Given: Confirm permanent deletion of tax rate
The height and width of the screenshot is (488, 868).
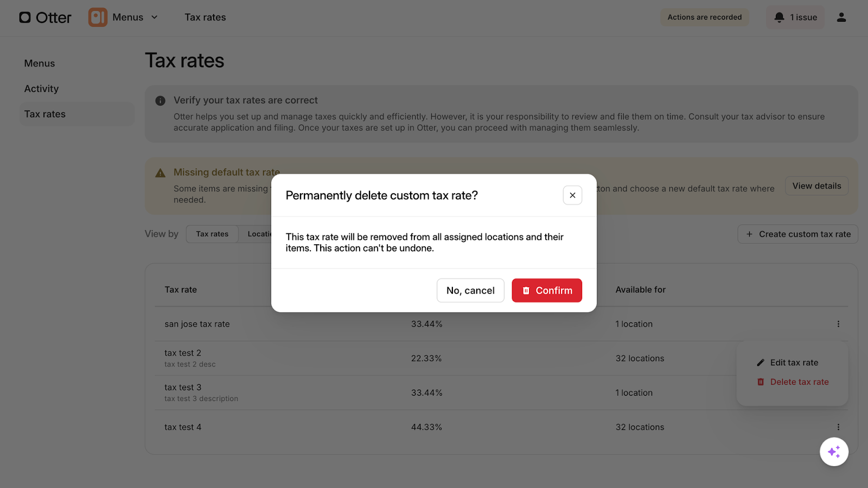Looking at the screenshot, I should 546,290.
